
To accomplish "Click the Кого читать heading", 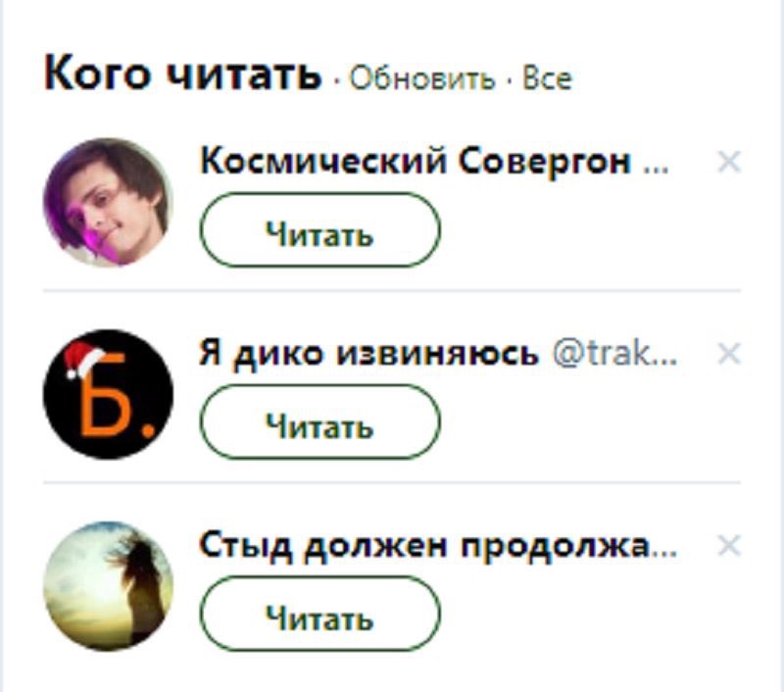I will (182, 74).
